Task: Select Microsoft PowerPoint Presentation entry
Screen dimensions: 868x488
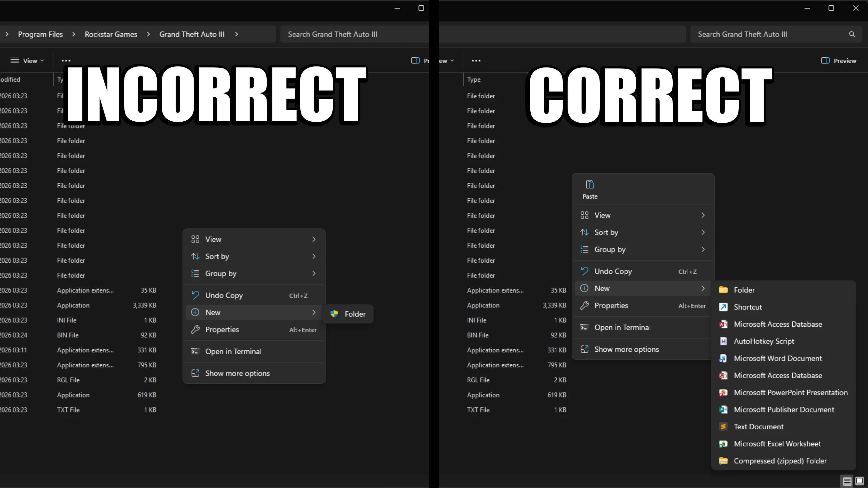Action: tap(790, 392)
